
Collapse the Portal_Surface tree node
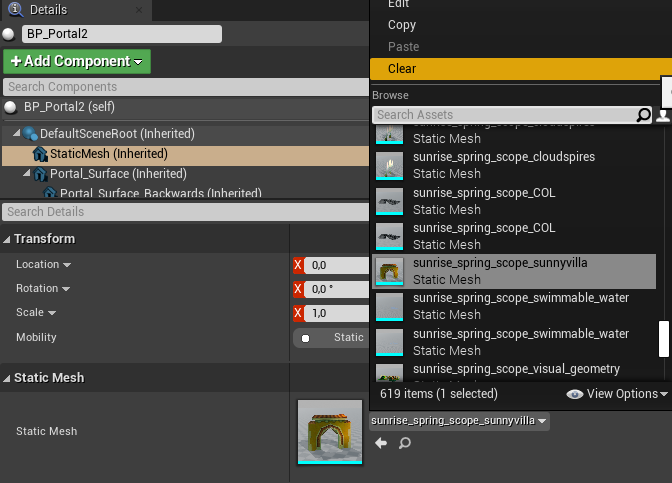[x=27, y=173]
